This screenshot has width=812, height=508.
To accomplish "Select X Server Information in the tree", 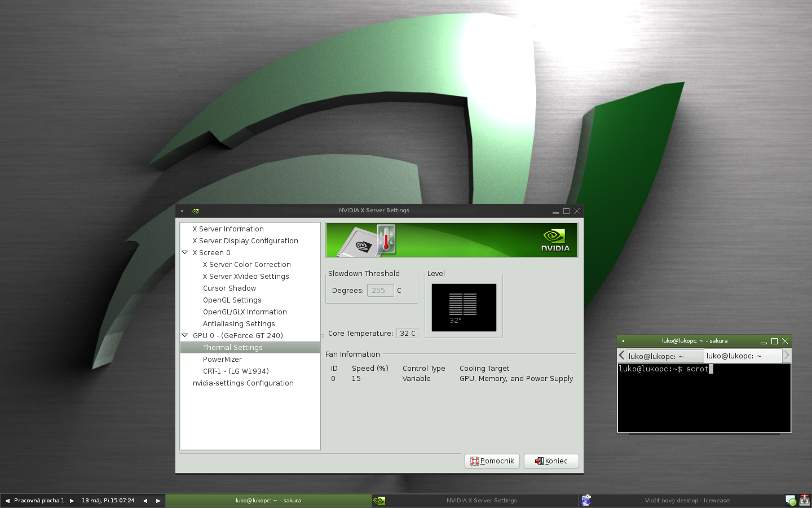I will (x=228, y=229).
